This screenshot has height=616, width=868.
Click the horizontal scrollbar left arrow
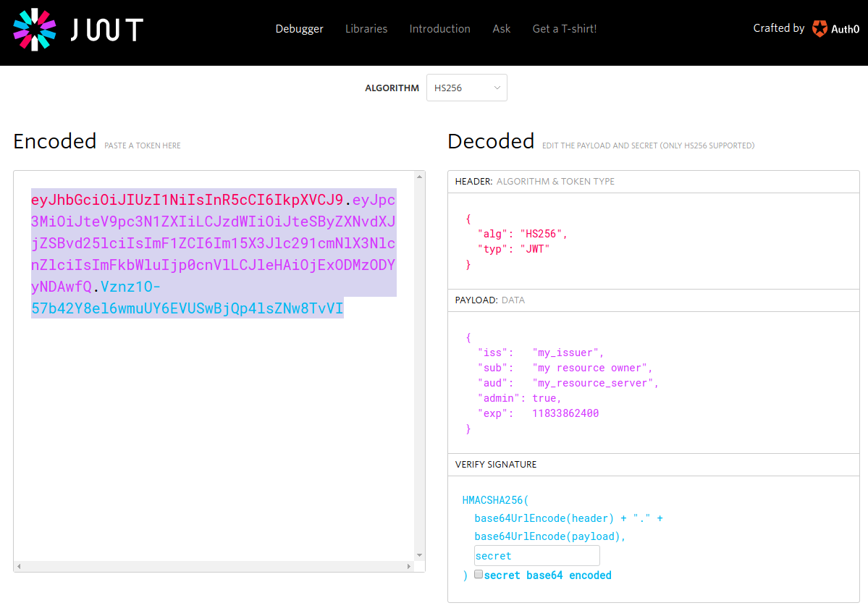pyautogui.click(x=18, y=566)
